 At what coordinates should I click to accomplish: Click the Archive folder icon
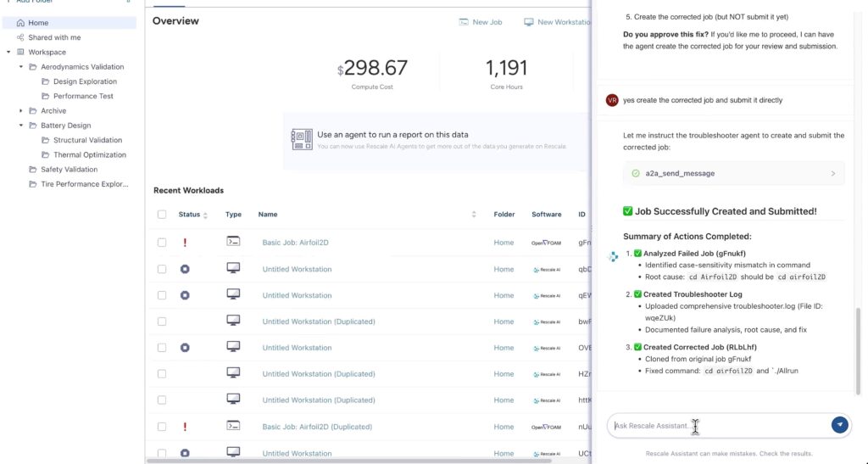pyautogui.click(x=33, y=111)
